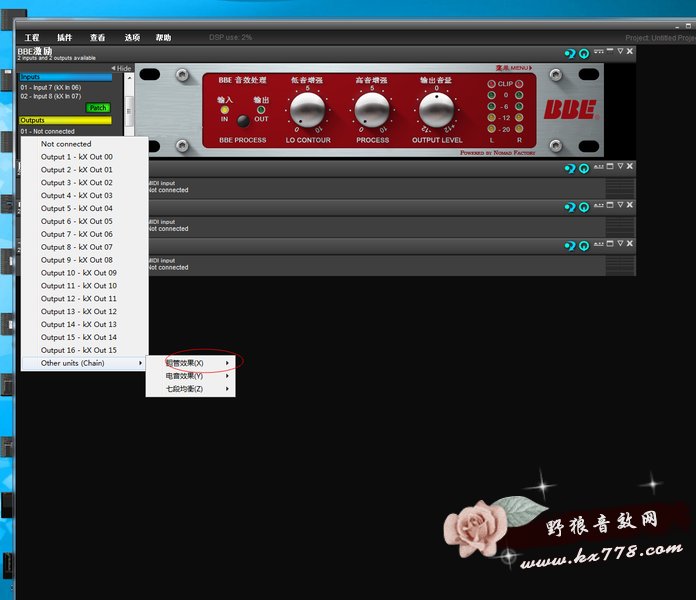696x600 pixels.
Task: Click the red BBE logo on the rack
Action: pyautogui.click(x=571, y=110)
